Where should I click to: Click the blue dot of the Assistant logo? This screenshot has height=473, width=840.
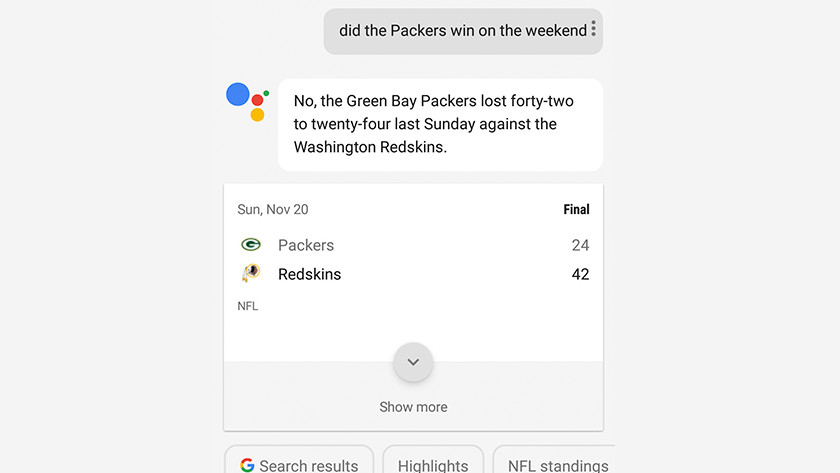238,94
